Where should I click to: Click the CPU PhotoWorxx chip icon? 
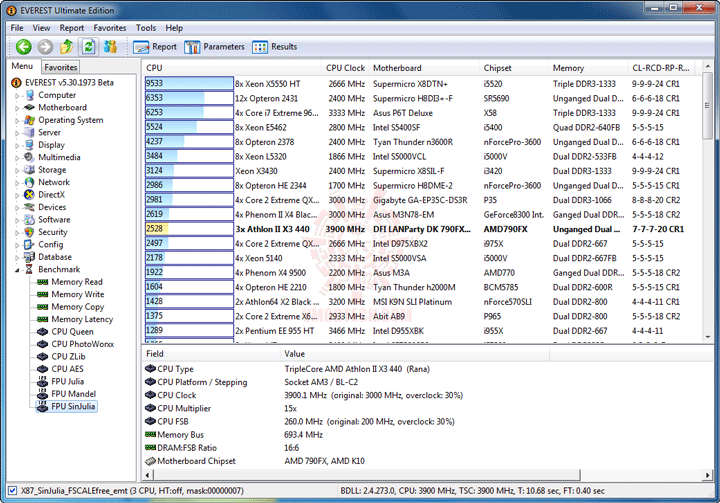tap(43, 344)
